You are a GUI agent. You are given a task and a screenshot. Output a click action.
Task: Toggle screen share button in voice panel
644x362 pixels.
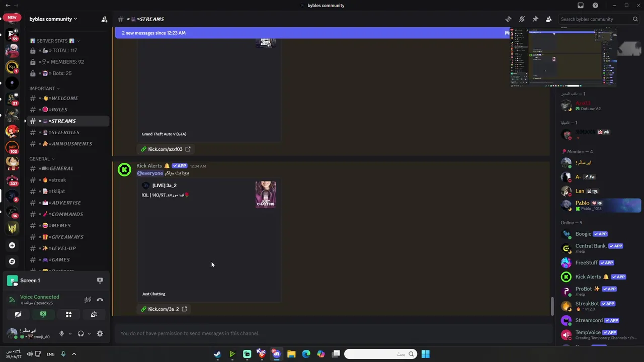43,314
